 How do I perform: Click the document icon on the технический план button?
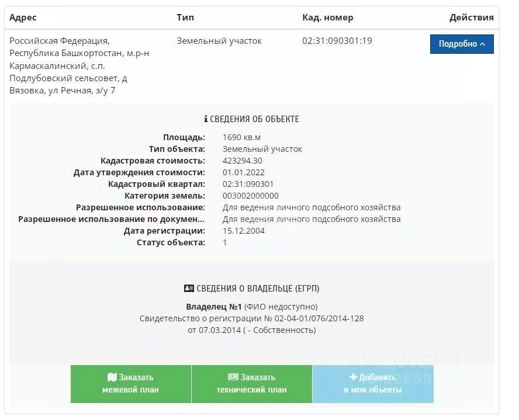pyautogui.click(x=233, y=377)
